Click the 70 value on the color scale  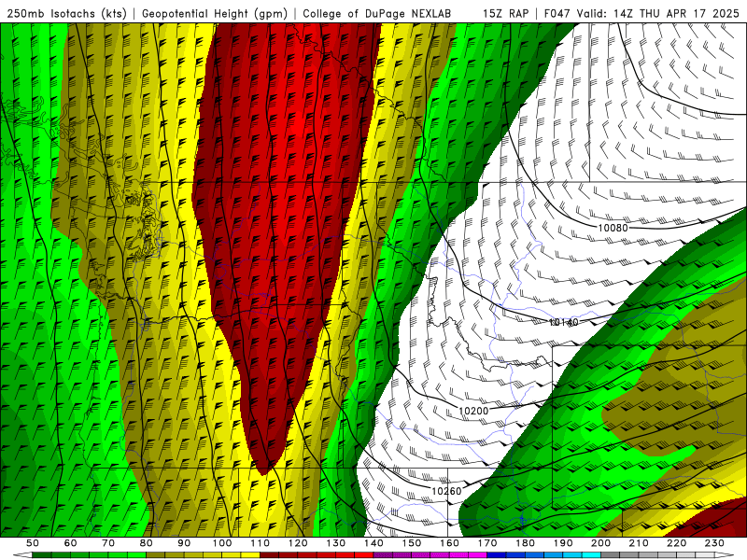[x=108, y=543]
